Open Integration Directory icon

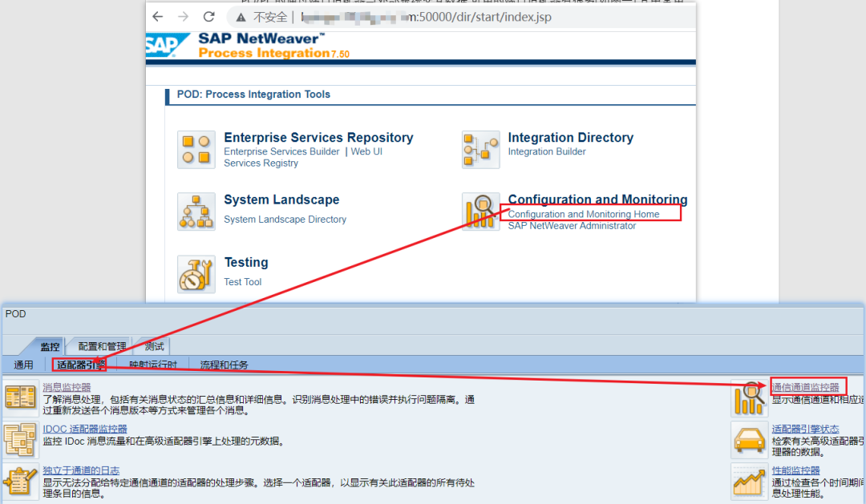pos(480,150)
